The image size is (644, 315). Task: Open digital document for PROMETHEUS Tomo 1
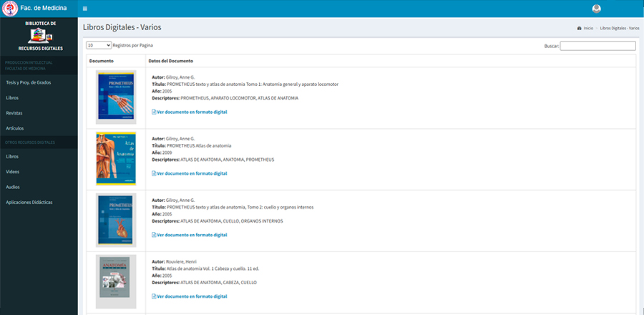click(x=191, y=112)
